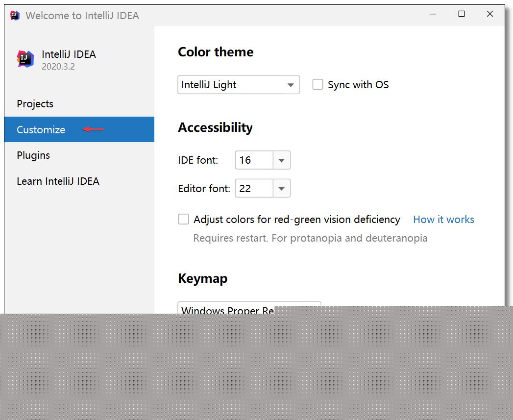Open the How it works link
The height and width of the screenshot is (420, 513).
pyautogui.click(x=443, y=220)
